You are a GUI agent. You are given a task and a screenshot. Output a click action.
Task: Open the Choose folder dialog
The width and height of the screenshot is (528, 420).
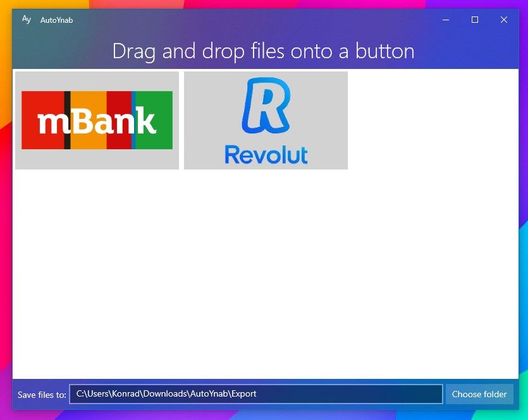(x=479, y=394)
